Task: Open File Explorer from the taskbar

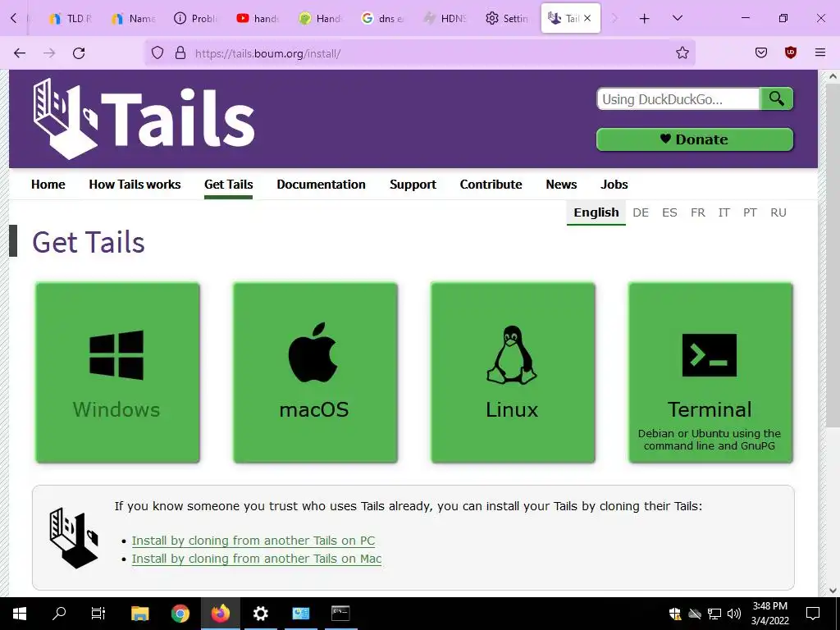Action: coord(139,614)
